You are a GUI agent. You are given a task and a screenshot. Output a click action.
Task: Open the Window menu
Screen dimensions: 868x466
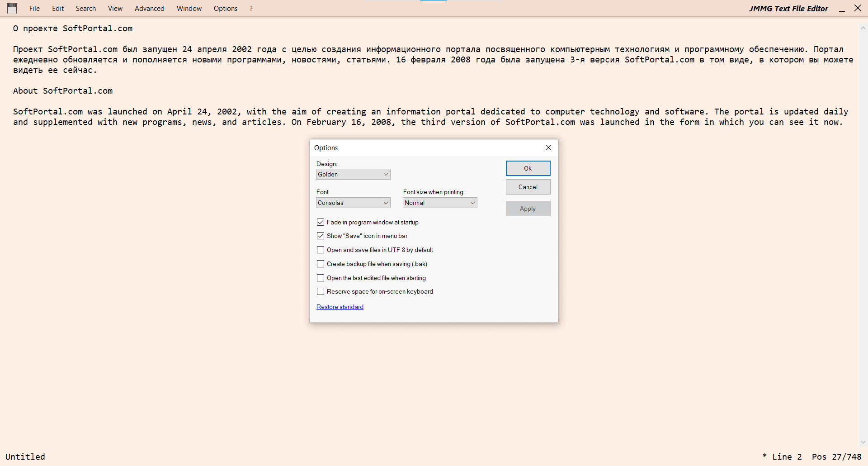tap(189, 9)
